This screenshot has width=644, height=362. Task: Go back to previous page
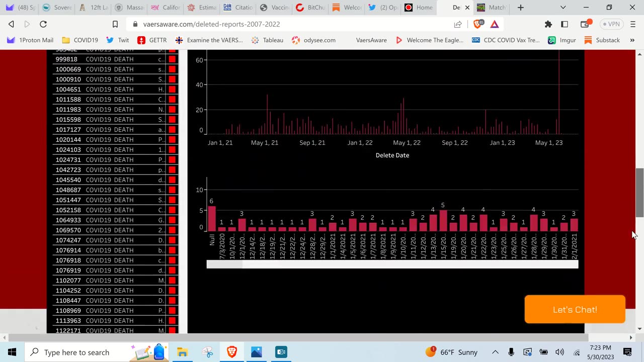tap(11, 24)
